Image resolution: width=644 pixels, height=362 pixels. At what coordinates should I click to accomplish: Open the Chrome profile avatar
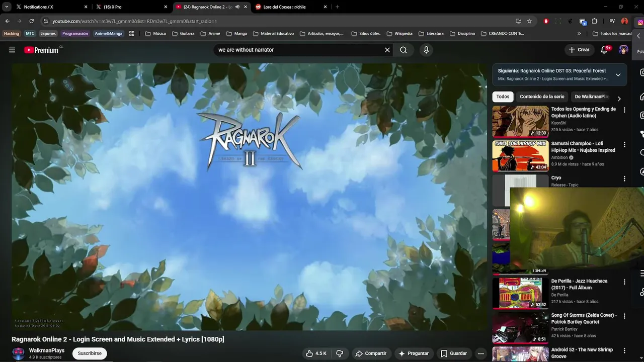pos(624,21)
